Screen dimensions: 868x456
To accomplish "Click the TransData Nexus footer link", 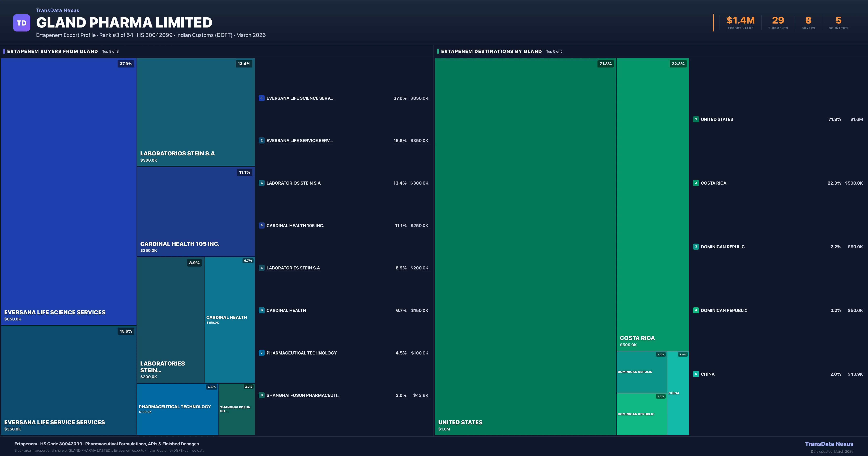I will (x=829, y=444).
